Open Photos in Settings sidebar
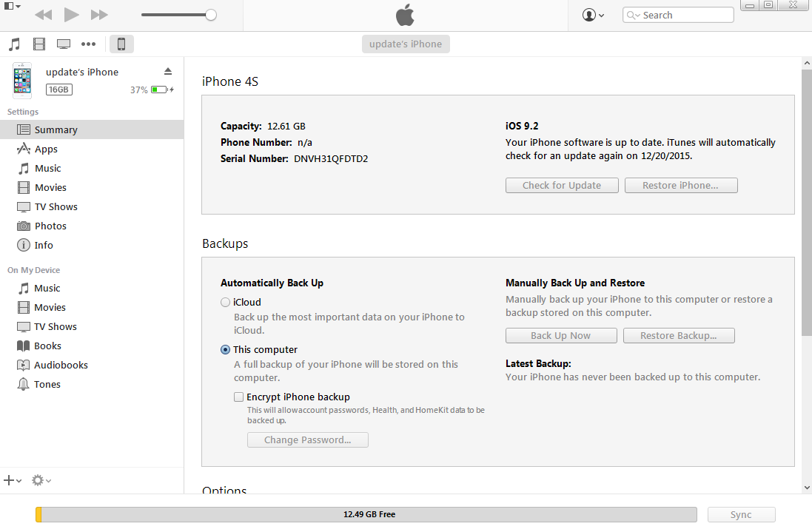Viewport: 812px width, 532px height. 92,226
